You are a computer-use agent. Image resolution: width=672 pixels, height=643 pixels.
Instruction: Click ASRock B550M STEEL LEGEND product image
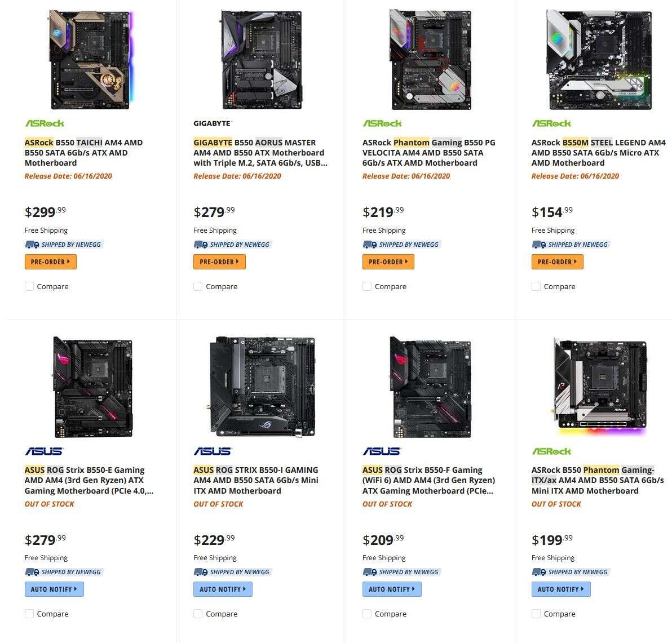click(x=600, y=60)
